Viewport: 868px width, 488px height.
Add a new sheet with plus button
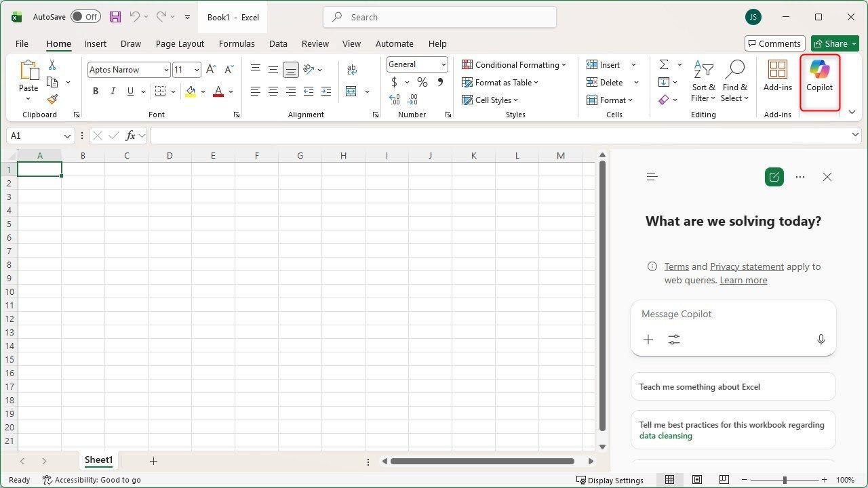[153, 461]
